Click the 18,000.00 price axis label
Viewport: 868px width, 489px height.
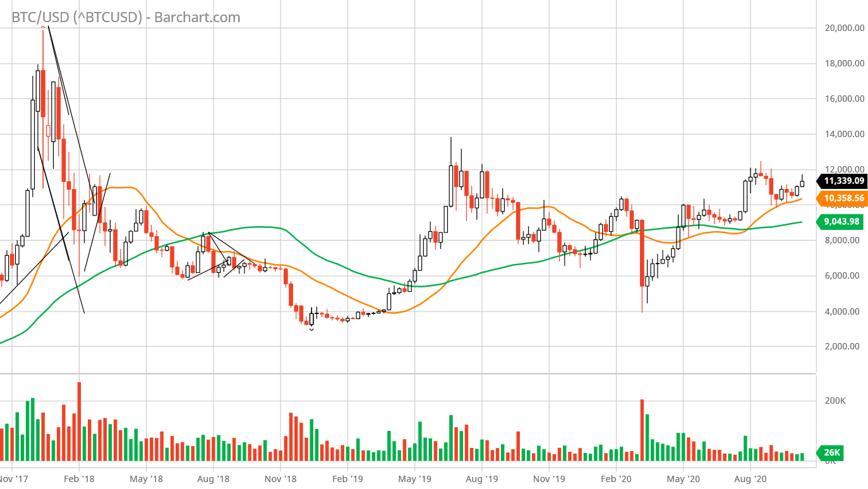pos(845,63)
